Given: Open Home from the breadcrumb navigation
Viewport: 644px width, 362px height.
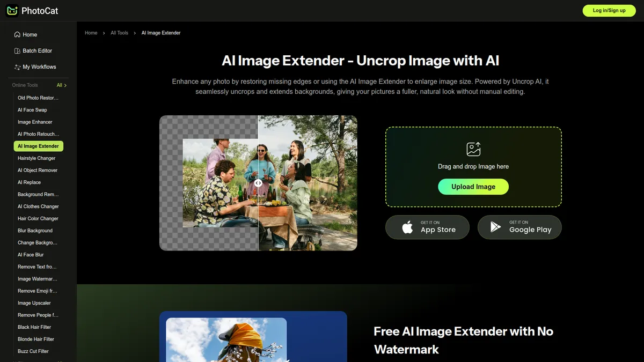Looking at the screenshot, I should pos(91,33).
